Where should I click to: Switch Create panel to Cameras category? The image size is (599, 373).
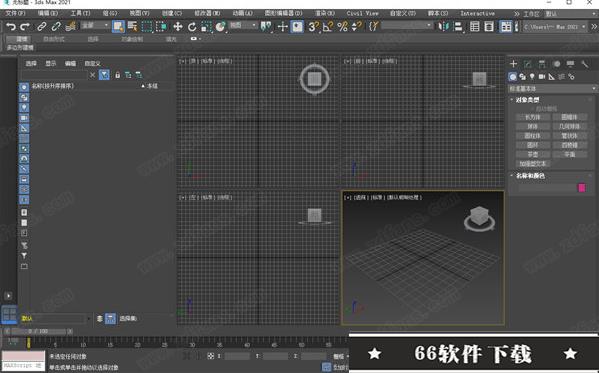coord(542,77)
